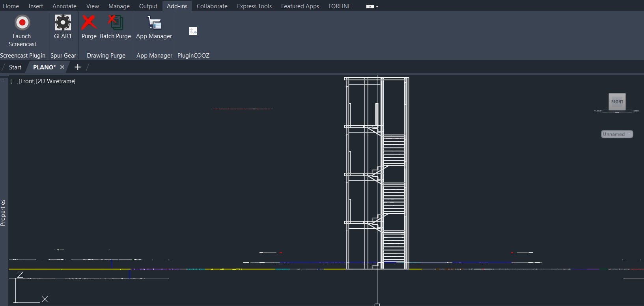
Task: Open the Batch Purge tool
Action: coord(115,23)
